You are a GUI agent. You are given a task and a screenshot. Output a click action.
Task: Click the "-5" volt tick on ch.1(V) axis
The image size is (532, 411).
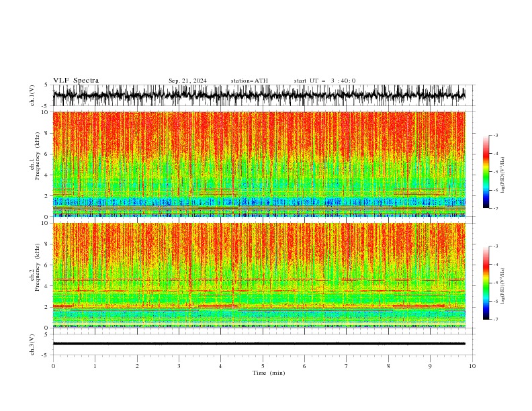[45, 106]
